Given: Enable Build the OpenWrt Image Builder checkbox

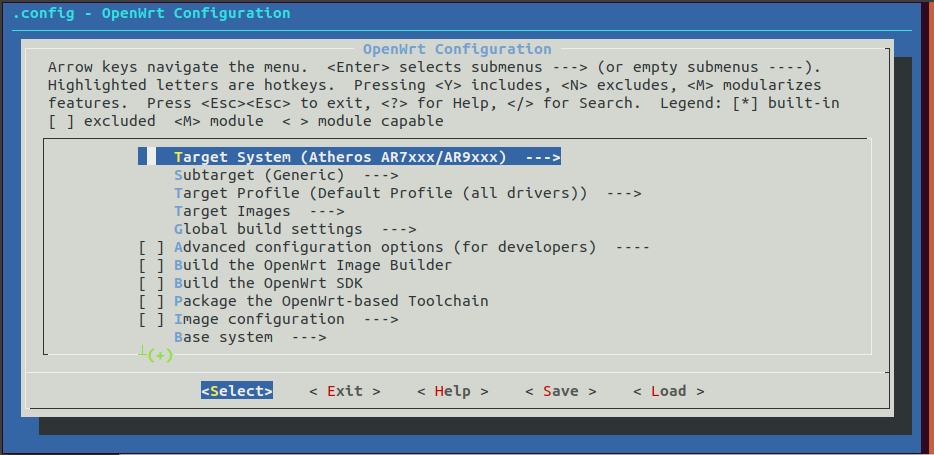Looking at the screenshot, I should point(151,265).
